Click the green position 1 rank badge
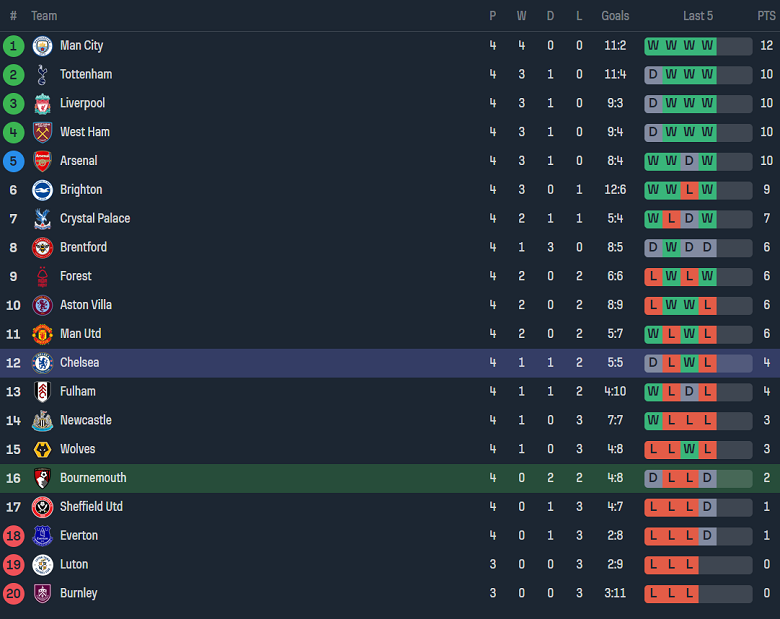The image size is (780, 619). point(14,46)
